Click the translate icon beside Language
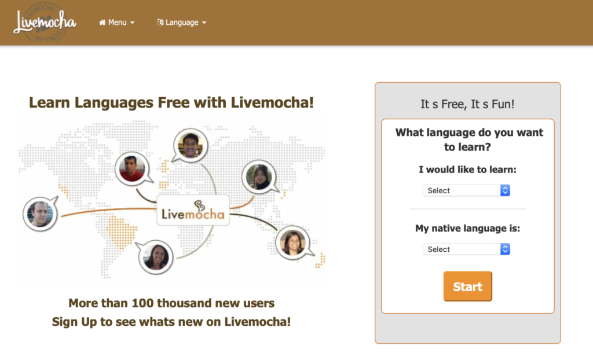 coord(160,23)
